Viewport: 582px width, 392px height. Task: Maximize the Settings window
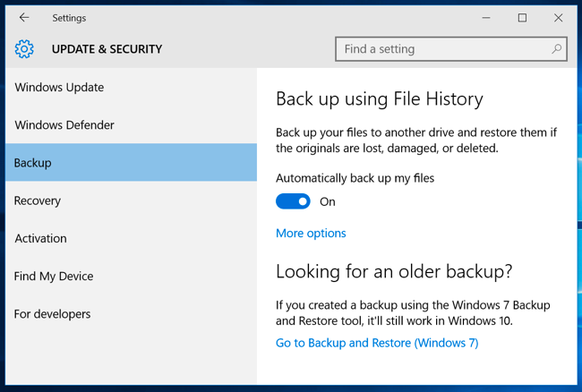click(x=522, y=18)
